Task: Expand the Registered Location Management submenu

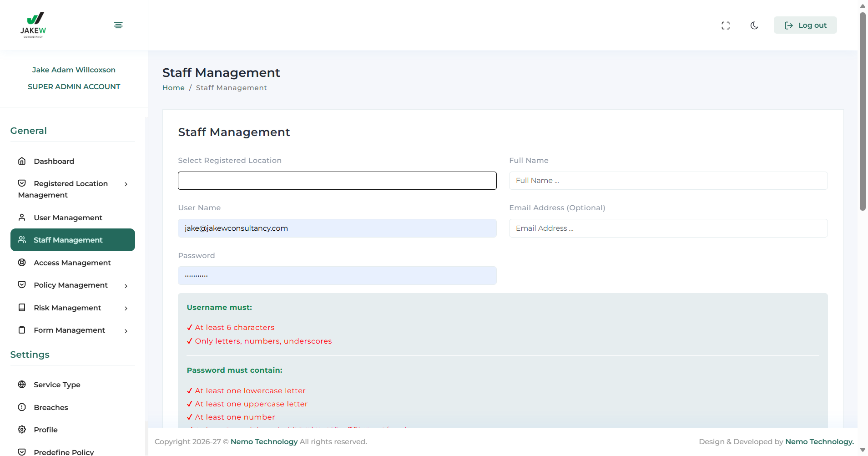Action: click(x=126, y=184)
